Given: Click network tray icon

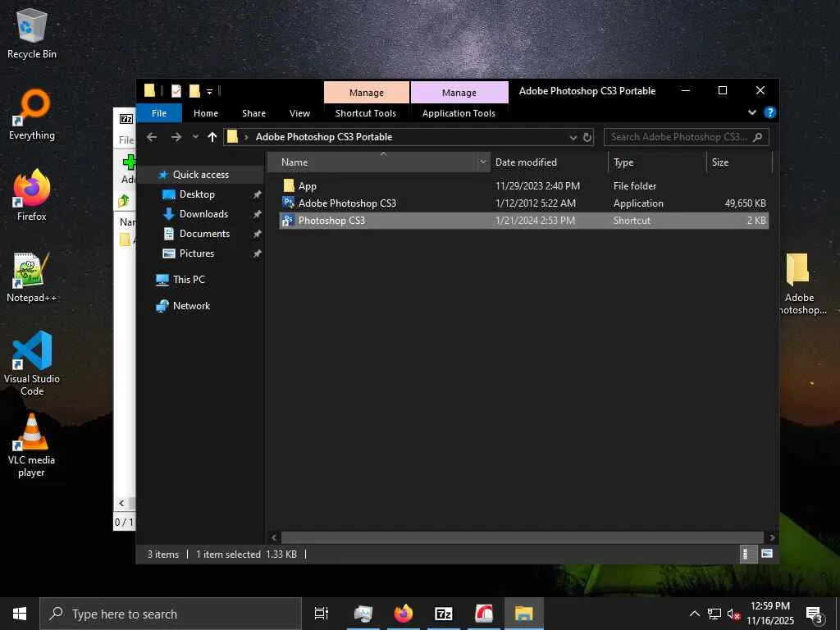Looking at the screenshot, I should [x=714, y=614].
